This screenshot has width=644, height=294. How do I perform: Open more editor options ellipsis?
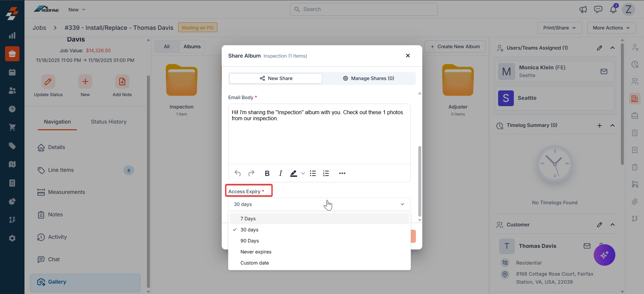click(x=342, y=173)
